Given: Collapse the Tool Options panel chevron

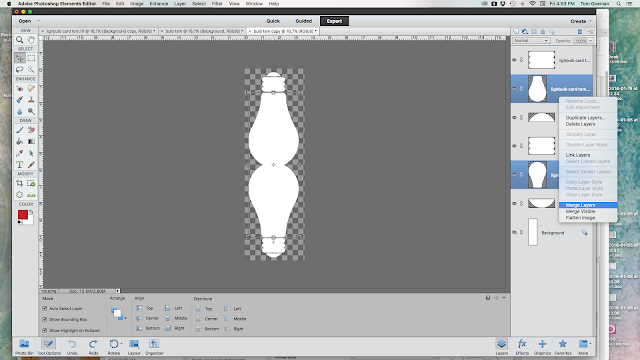Looking at the screenshot, I should point(504,298).
